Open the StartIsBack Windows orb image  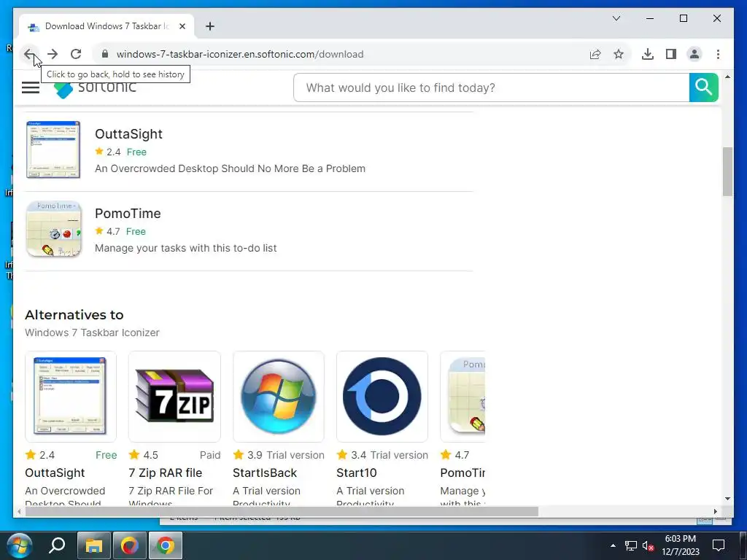pos(278,397)
